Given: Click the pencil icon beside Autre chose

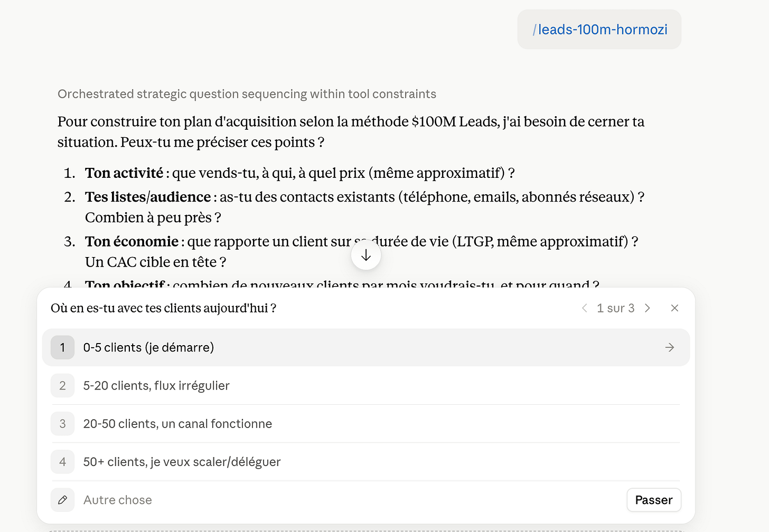Looking at the screenshot, I should (62, 500).
